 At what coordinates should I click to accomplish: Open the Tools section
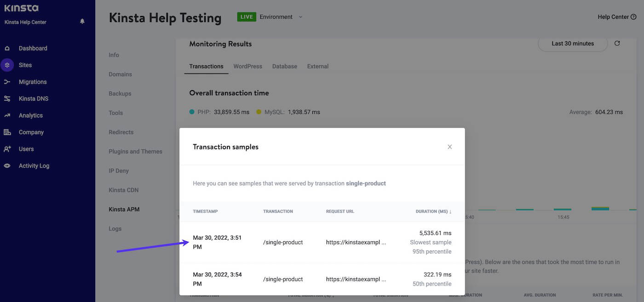point(115,113)
